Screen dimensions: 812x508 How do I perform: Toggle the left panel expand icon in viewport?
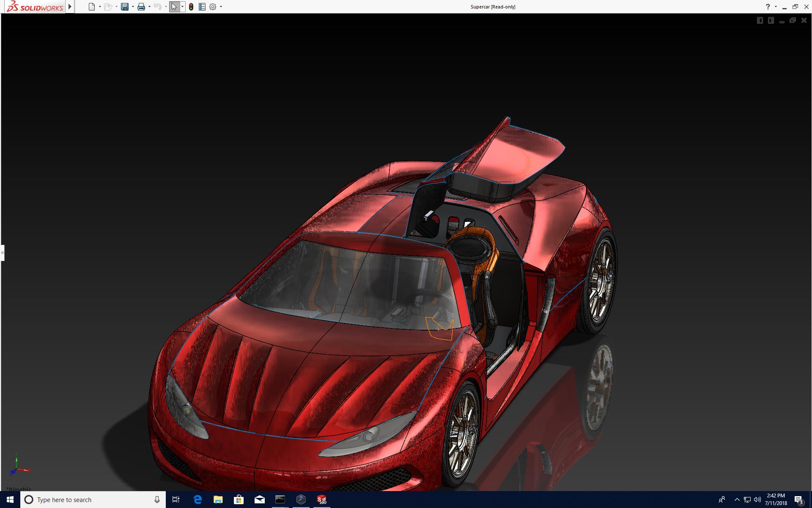(x=760, y=20)
